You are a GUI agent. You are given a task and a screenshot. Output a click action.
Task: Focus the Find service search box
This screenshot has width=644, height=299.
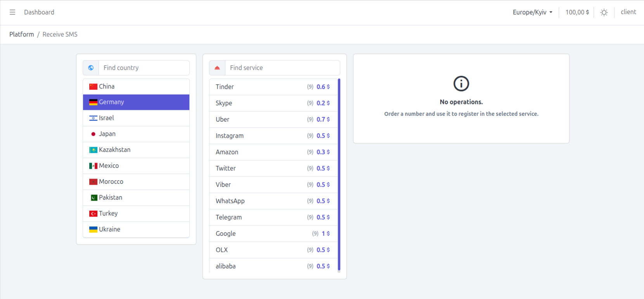[282, 68]
